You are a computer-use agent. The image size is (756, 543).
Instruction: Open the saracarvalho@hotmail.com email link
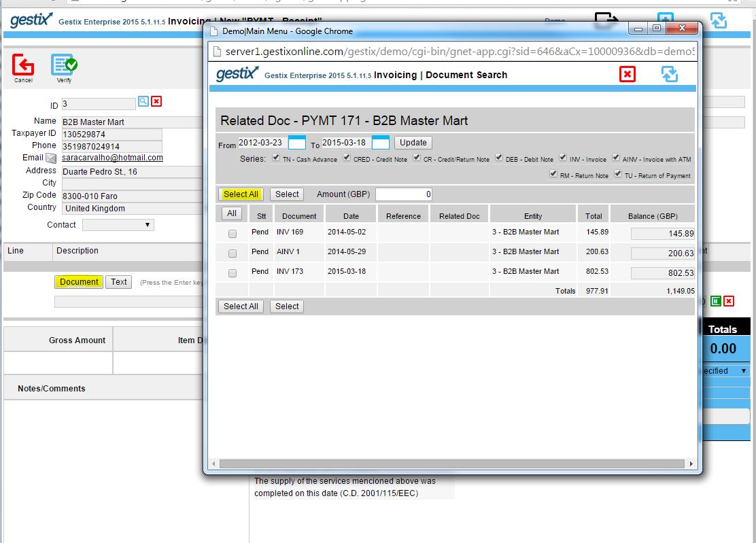(112, 158)
